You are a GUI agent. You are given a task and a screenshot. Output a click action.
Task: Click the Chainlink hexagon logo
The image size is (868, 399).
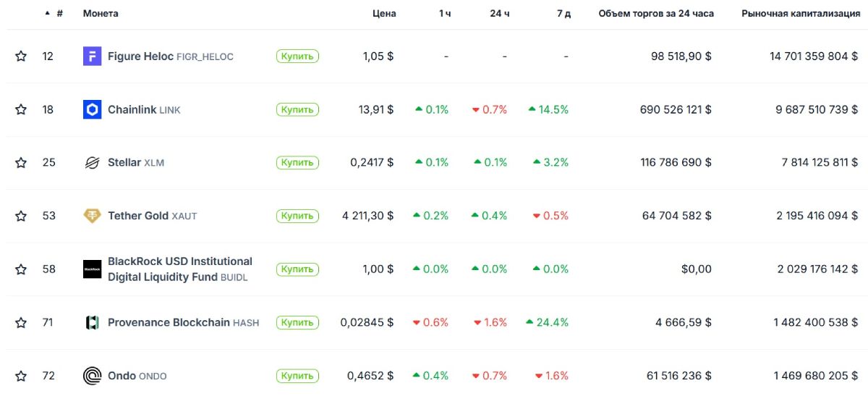(92, 110)
